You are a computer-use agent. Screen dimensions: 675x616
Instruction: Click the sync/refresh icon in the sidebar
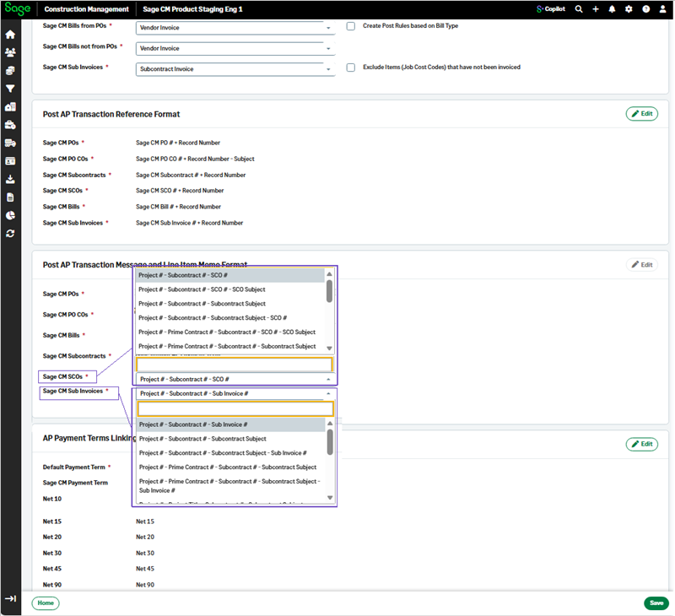pyautogui.click(x=10, y=233)
